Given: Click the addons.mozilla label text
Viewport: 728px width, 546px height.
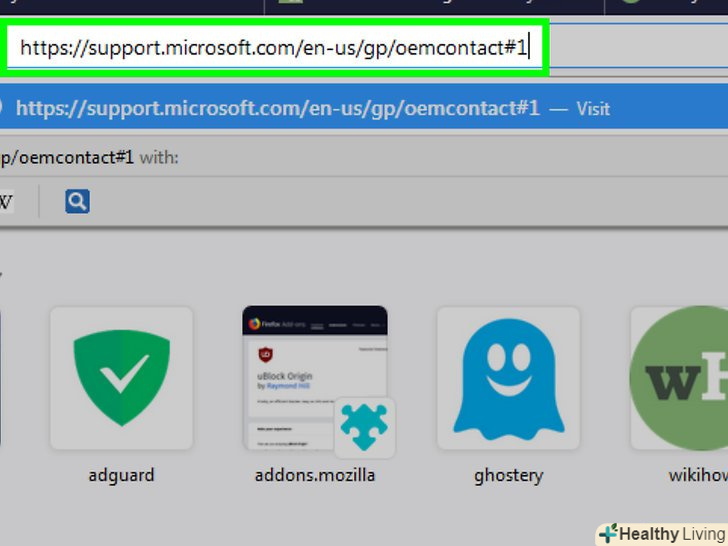Looking at the screenshot, I should [x=315, y=475].
